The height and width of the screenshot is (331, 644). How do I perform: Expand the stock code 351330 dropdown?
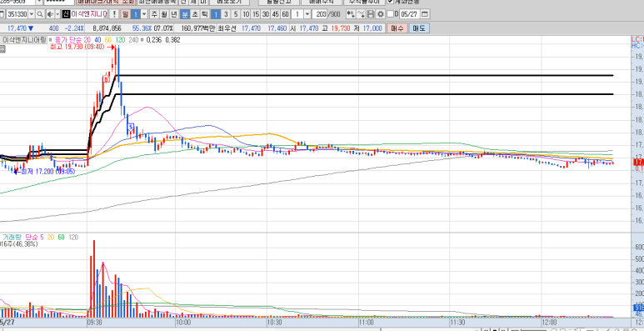tap(32, 14)
